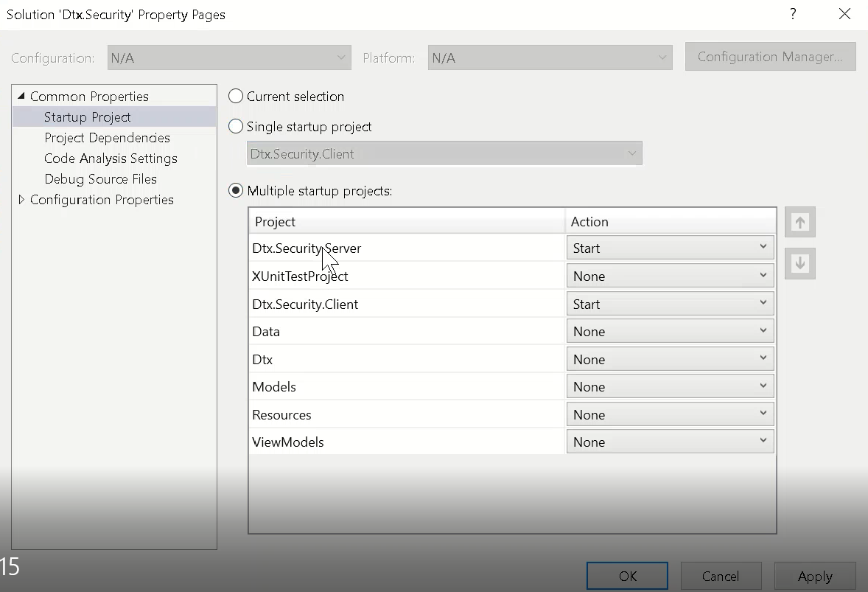Click the Project column header
Screen dimensions: 868x592
(x=407, y=221)
